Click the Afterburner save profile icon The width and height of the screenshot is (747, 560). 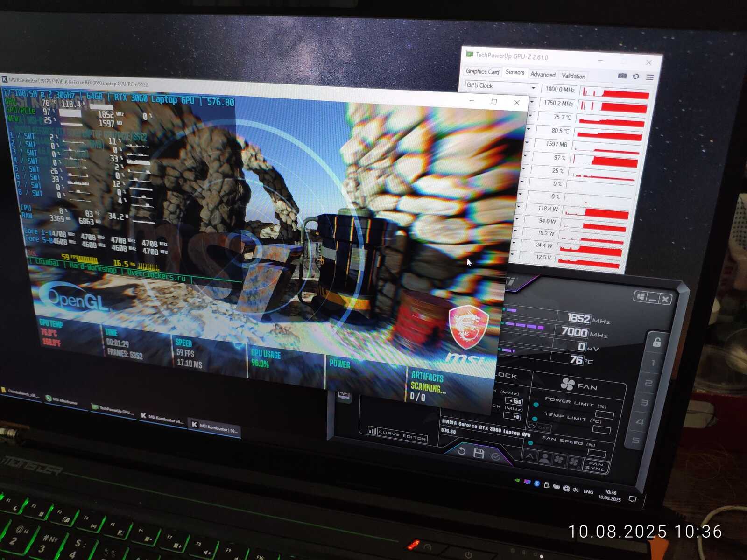click(479, 453)
